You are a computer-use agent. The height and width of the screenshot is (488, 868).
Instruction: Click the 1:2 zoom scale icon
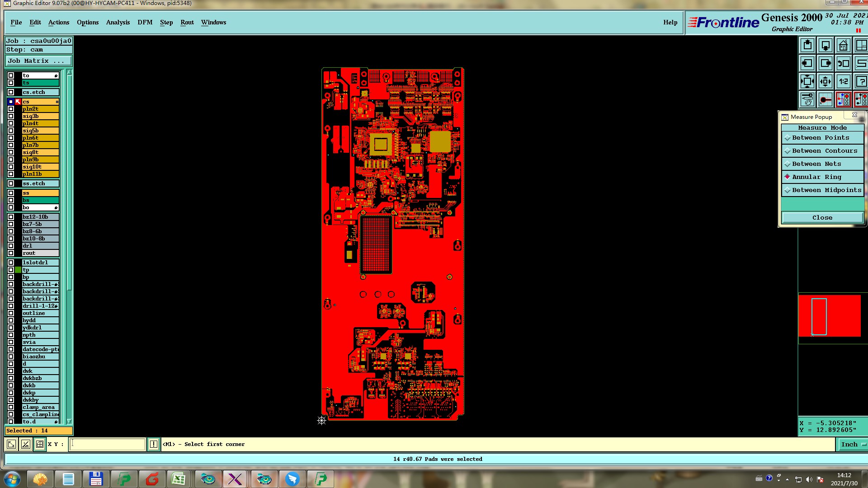[x=843, y=82]
